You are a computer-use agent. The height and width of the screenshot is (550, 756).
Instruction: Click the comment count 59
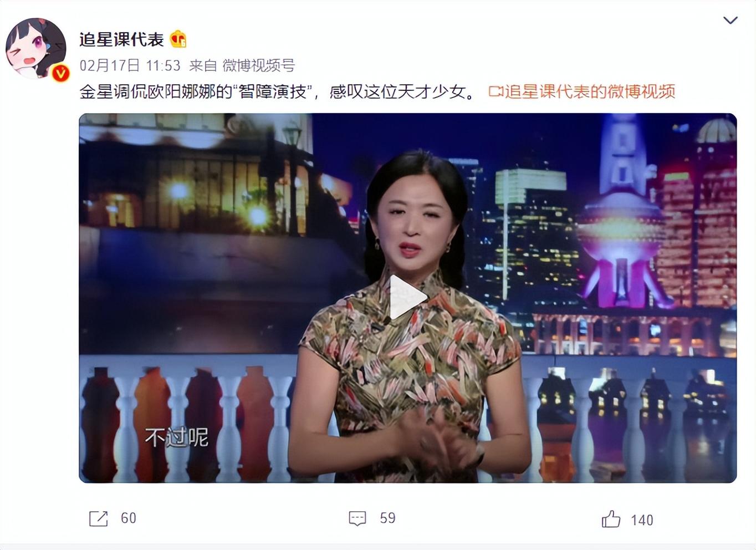[387, 518]
